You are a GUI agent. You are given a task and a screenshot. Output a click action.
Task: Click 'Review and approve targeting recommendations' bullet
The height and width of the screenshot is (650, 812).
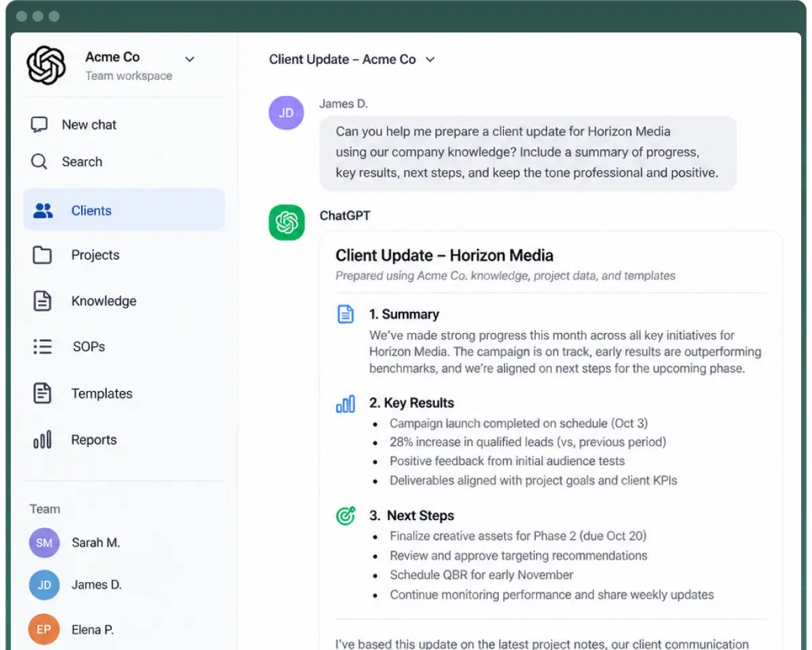click(x=518, y=556)
